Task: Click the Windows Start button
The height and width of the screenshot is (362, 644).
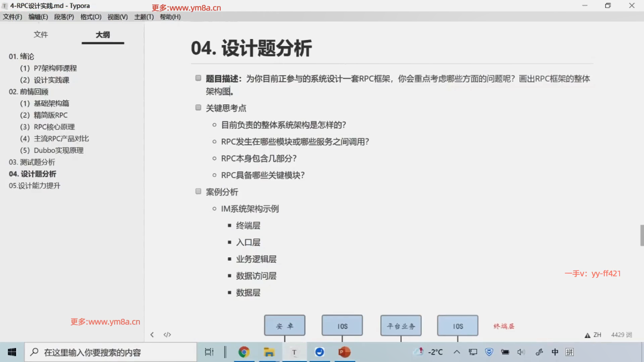Action: [x=12, y=352]
